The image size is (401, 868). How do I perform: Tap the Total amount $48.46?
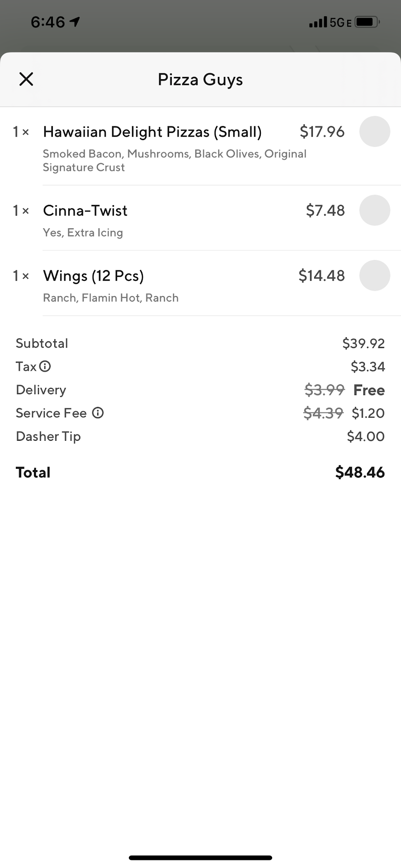360,472
